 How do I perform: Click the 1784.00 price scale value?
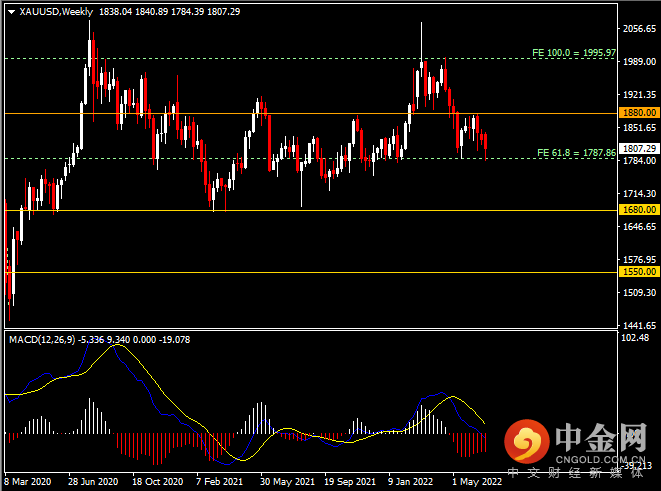[x=640, y=161]
